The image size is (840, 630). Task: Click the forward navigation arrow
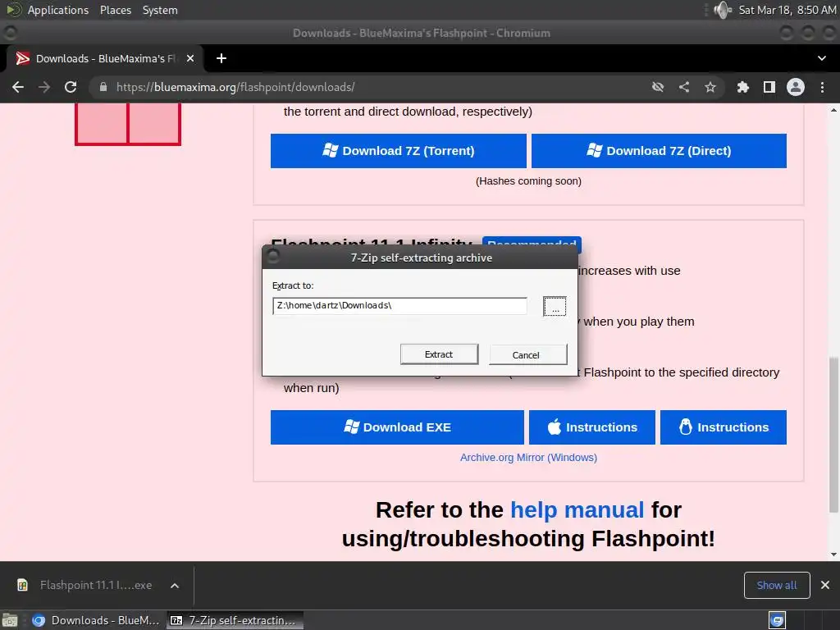(x=44, y=87)
